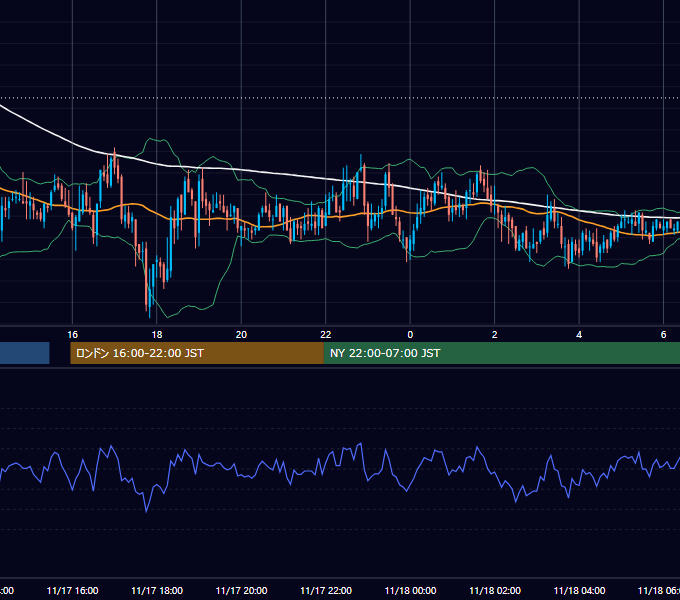The width and height of the screenshot is (680, 600).
Task: Click hour label 20 on the price chart axis
Action: click(241, 335)
